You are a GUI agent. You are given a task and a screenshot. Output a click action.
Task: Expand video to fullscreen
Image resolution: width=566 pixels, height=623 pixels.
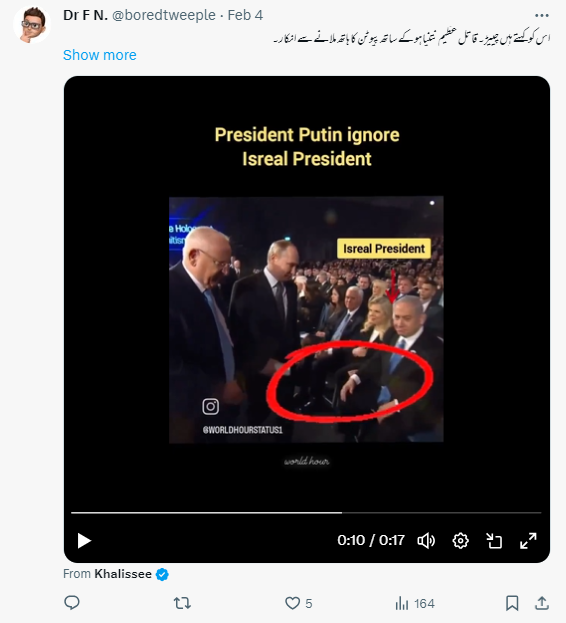coord(528,541)
